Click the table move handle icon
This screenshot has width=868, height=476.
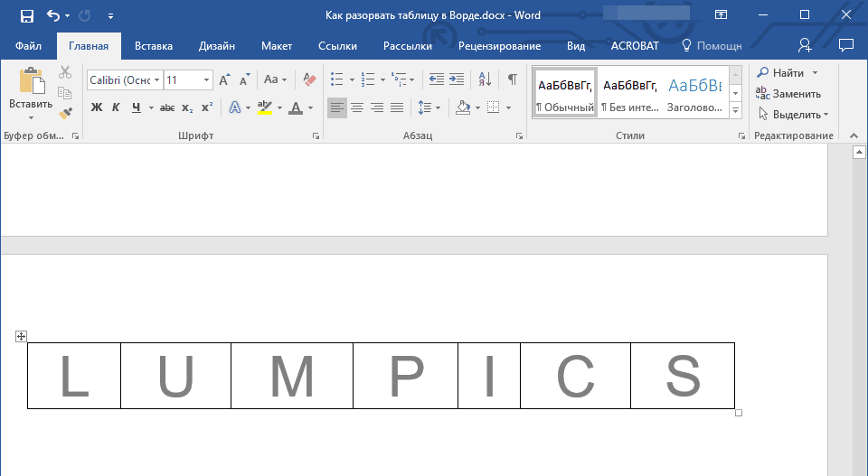(x=22, y=337)
